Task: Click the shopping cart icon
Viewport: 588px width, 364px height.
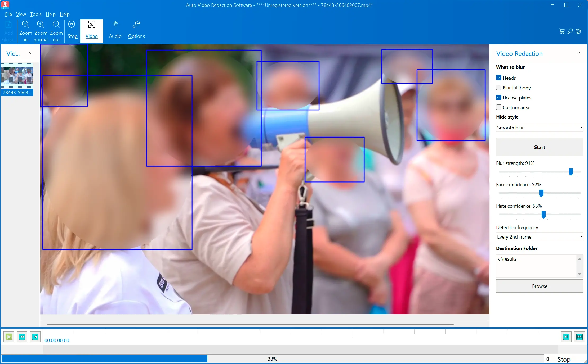Action: (562, 31)
